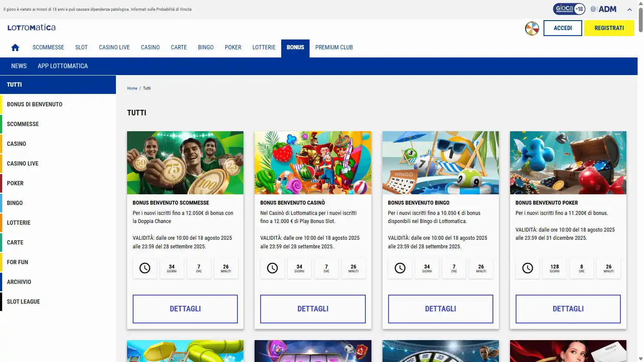Open Lotterie in top navigation

click(264, 48)
